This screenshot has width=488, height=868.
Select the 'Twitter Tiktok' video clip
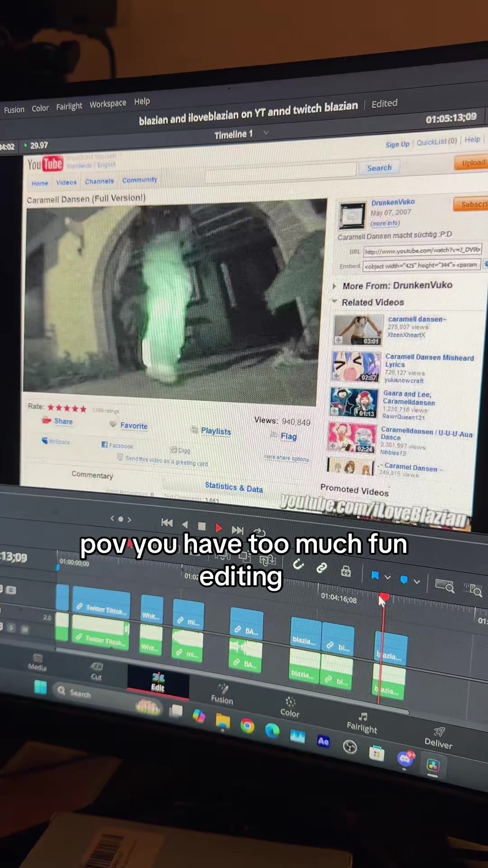click(x=101, y=603)
